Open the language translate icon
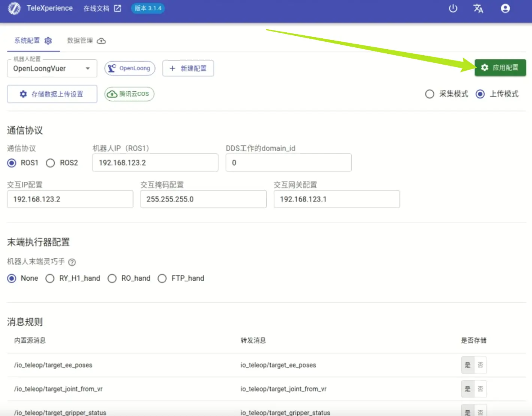The image size is (532, 416). 478,8
